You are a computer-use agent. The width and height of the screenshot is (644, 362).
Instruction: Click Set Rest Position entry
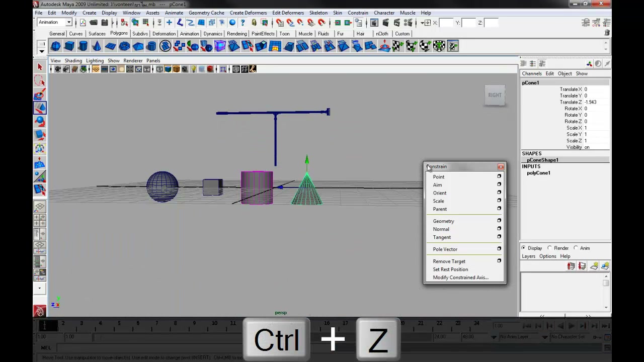click(x=450, y=269)
